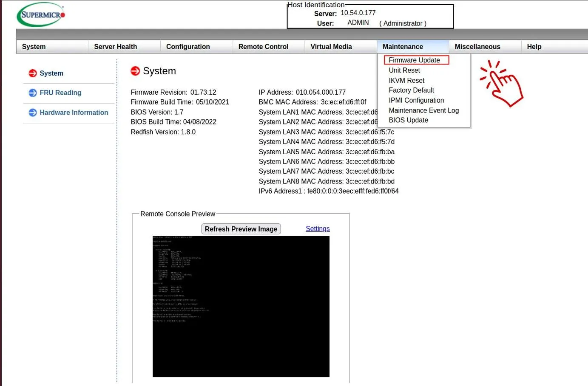
Task: Select IKVM Reset option
Action: (406, 80)
